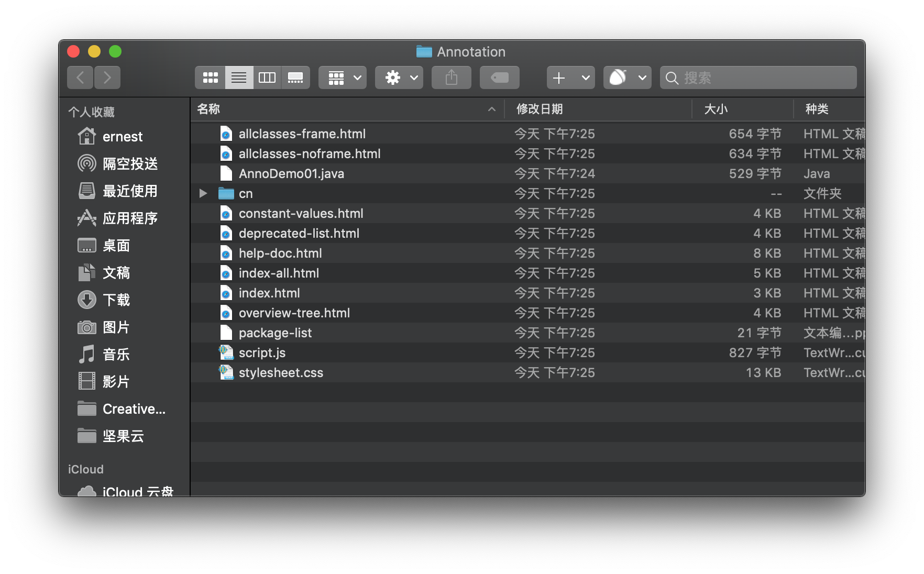The height and width of the screenshot is (574, 924).
Task: Sort by the 名称 column header
Action: pos(347,109)
